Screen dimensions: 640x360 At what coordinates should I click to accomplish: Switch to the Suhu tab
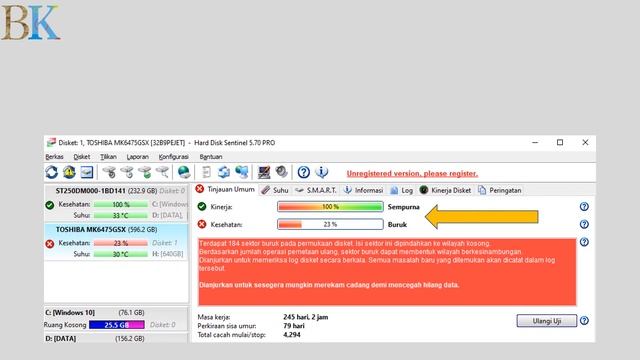[275, 190]
